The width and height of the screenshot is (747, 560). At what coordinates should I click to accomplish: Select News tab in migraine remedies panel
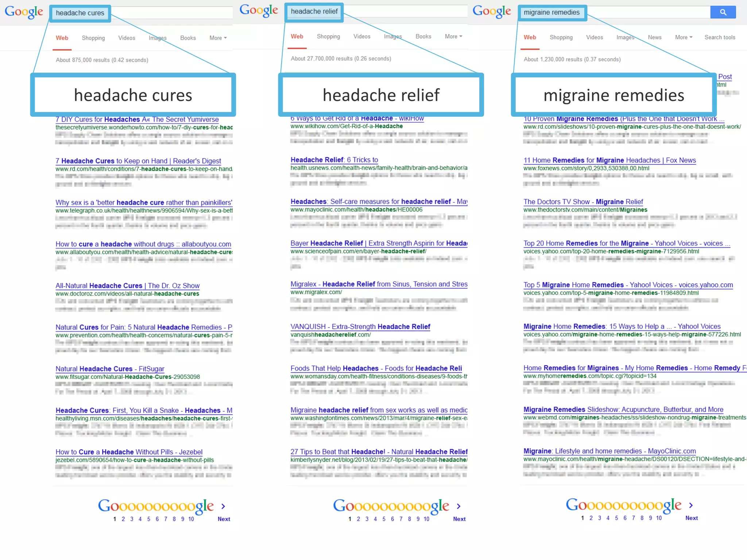[x=654, y=37]
